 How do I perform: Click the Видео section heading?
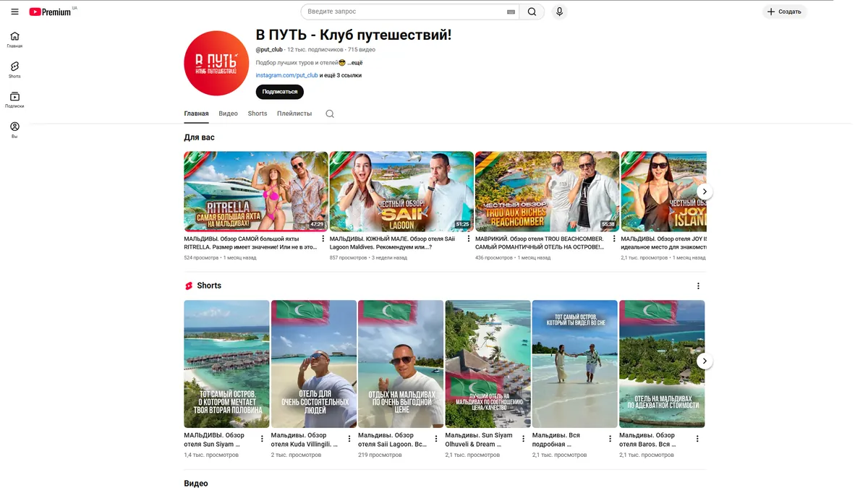pos(196,483)
